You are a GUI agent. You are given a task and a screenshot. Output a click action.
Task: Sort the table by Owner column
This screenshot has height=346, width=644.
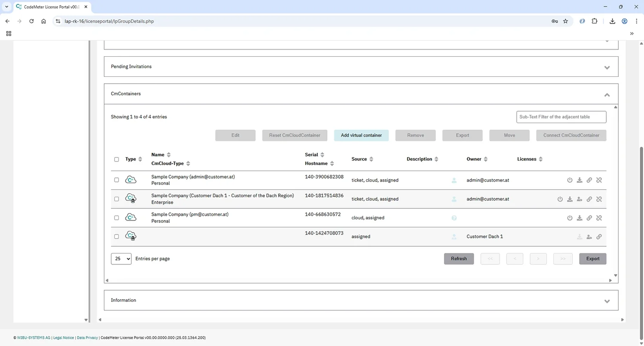pyautogui.click(x=486, y=159)
